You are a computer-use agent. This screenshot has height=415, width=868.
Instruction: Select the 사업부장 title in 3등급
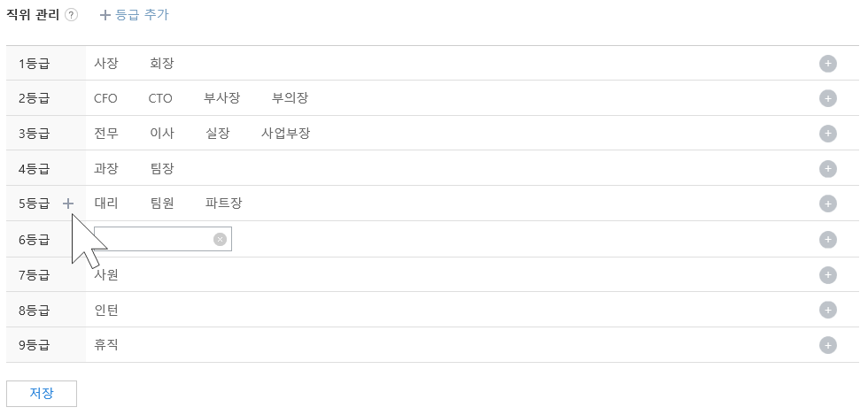(x=285, y=134)
